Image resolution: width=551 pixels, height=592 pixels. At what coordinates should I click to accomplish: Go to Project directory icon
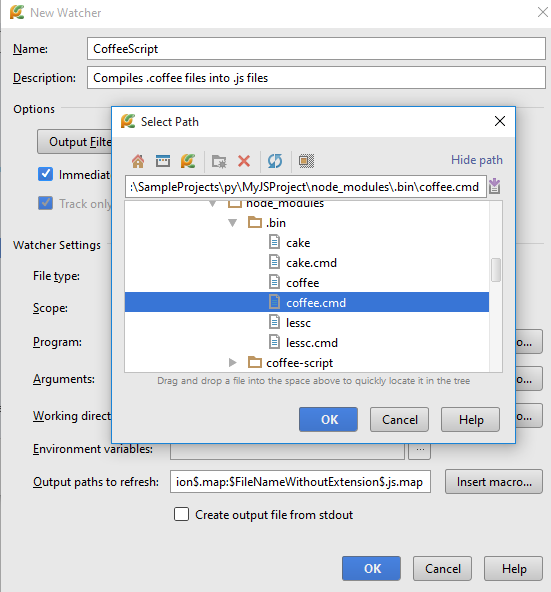tap(188, 161)
